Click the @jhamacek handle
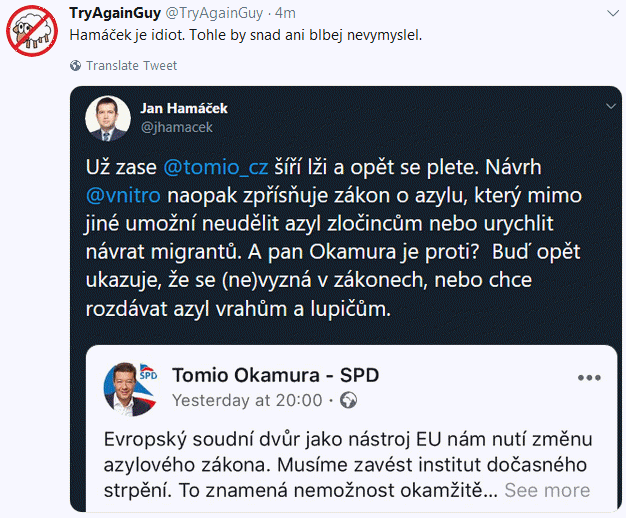This screenshot has height=518, width=626. click(176, 127)
